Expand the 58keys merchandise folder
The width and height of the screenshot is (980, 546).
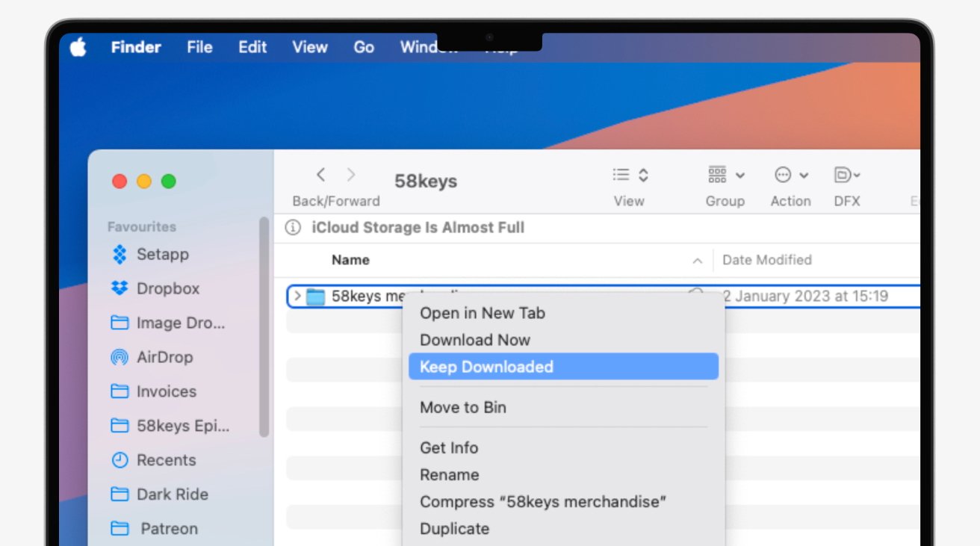(x=297, y=297)
